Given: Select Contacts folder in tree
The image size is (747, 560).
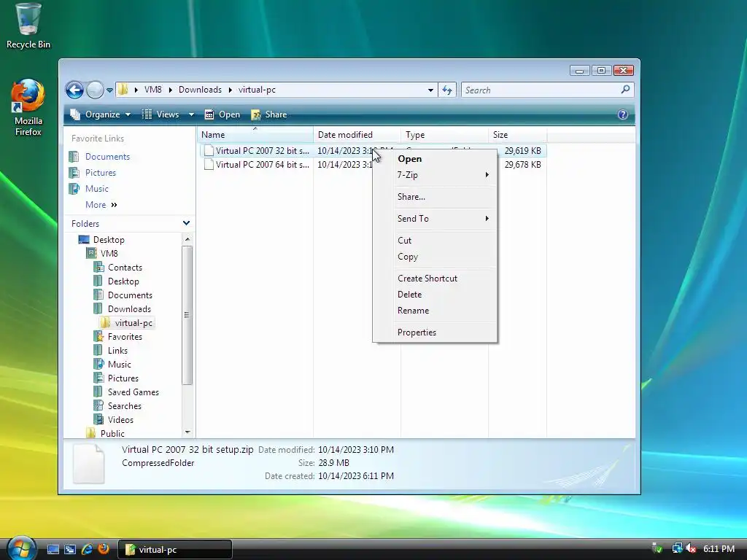Looking at the screenshot, I should [117, 267].
